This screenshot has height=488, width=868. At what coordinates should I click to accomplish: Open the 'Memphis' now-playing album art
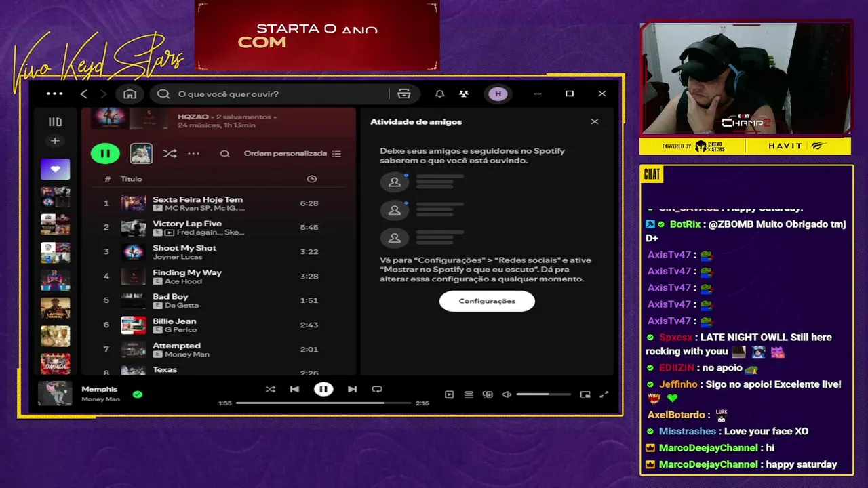[55, 394]
